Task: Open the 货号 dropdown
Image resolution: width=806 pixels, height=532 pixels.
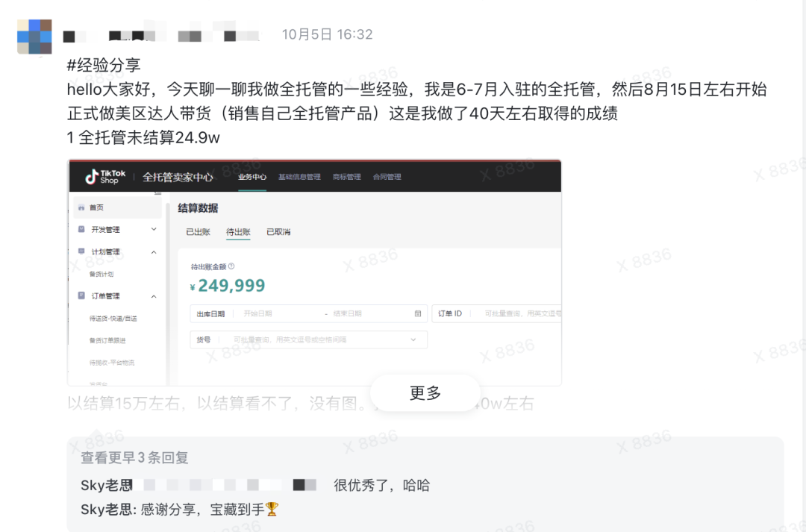Action: point(413,339)
